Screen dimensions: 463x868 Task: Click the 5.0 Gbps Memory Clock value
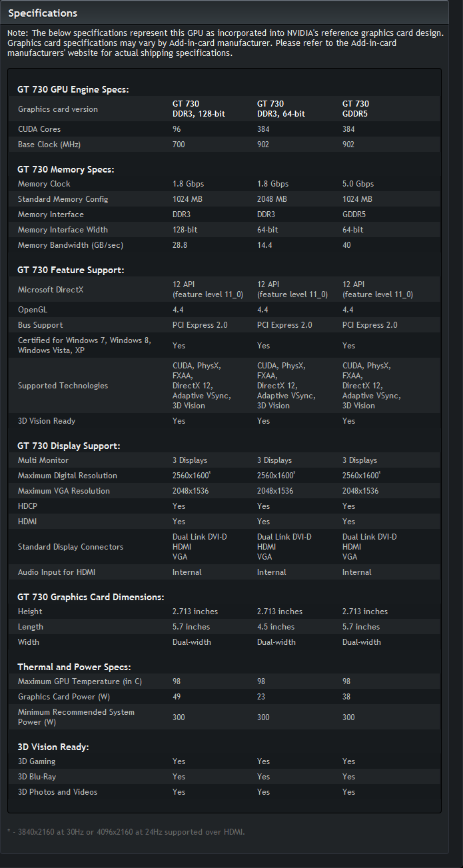coord(358,184)
